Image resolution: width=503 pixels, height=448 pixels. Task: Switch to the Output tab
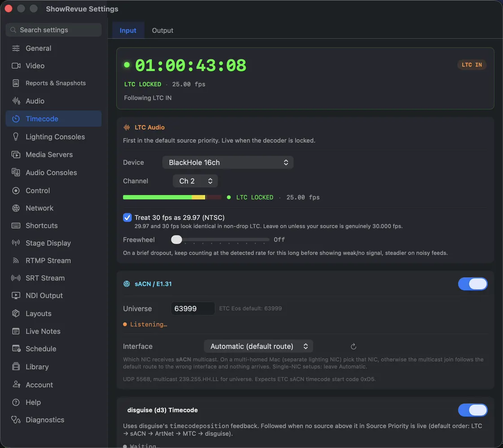pos(163,31)
